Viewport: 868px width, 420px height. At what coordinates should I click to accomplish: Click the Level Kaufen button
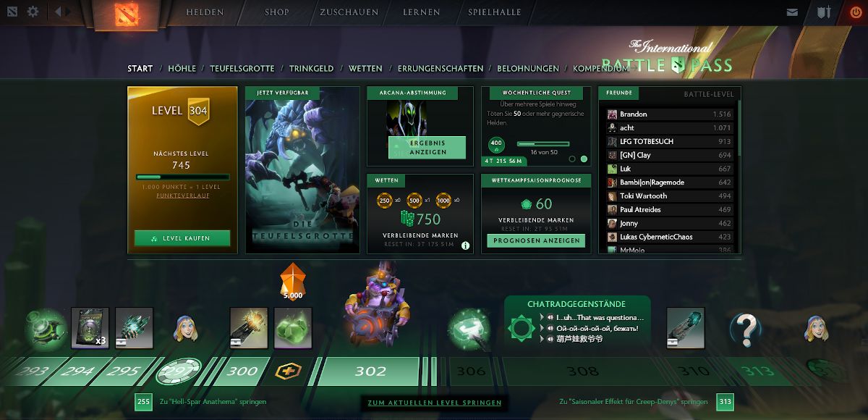click(x=182, y=238)
